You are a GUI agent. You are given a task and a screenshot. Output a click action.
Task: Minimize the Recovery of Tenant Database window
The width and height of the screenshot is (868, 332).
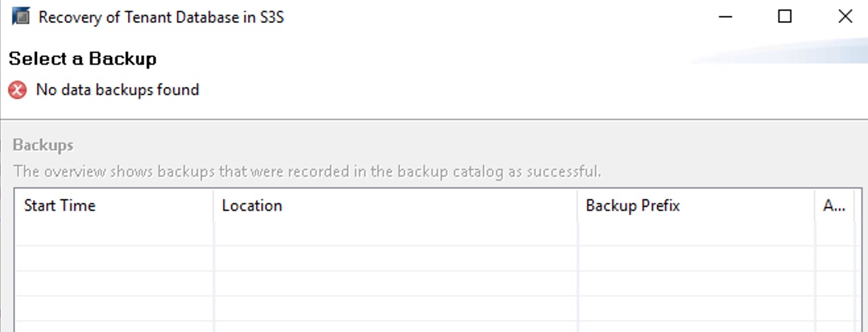point(726,16)
